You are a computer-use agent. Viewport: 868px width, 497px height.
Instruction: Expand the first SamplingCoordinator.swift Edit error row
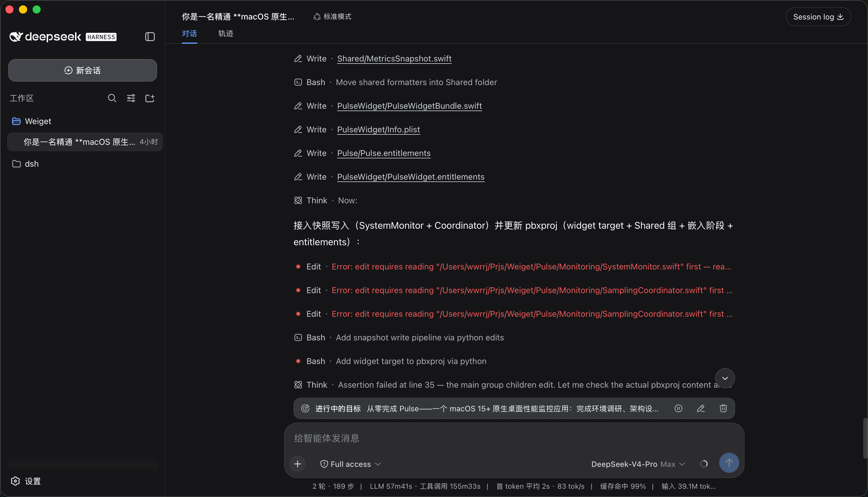[514, 290]
